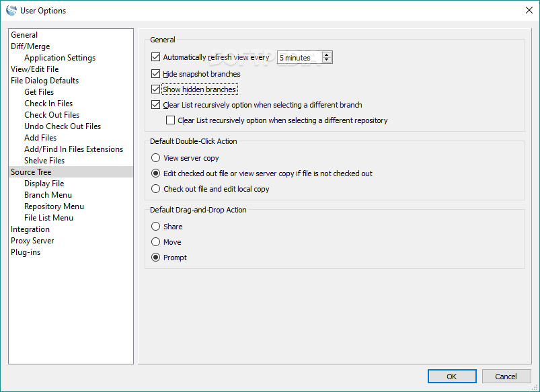Open the Diff/Merge settings category
The image size is (540, 392).
[x=30, y=46]
